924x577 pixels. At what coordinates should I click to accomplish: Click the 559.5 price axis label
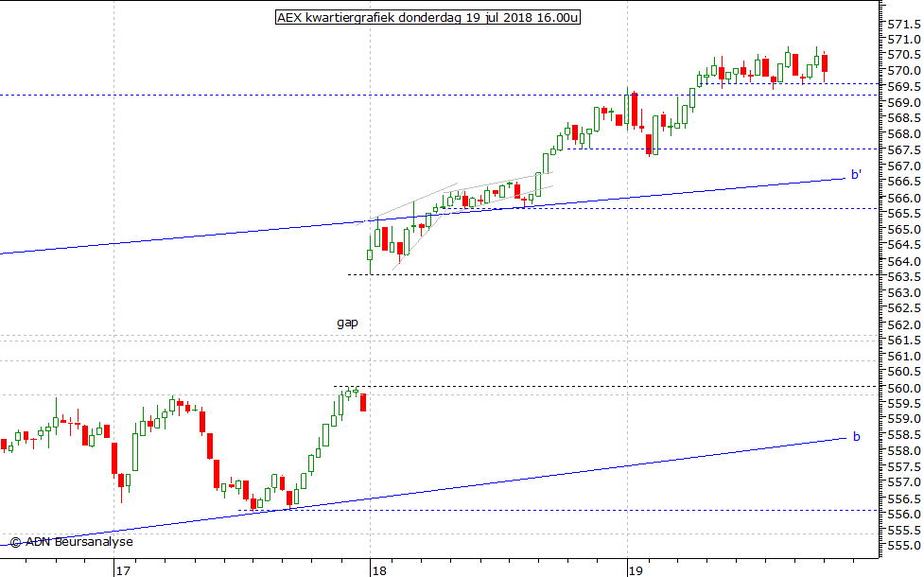tap(904, 404)
